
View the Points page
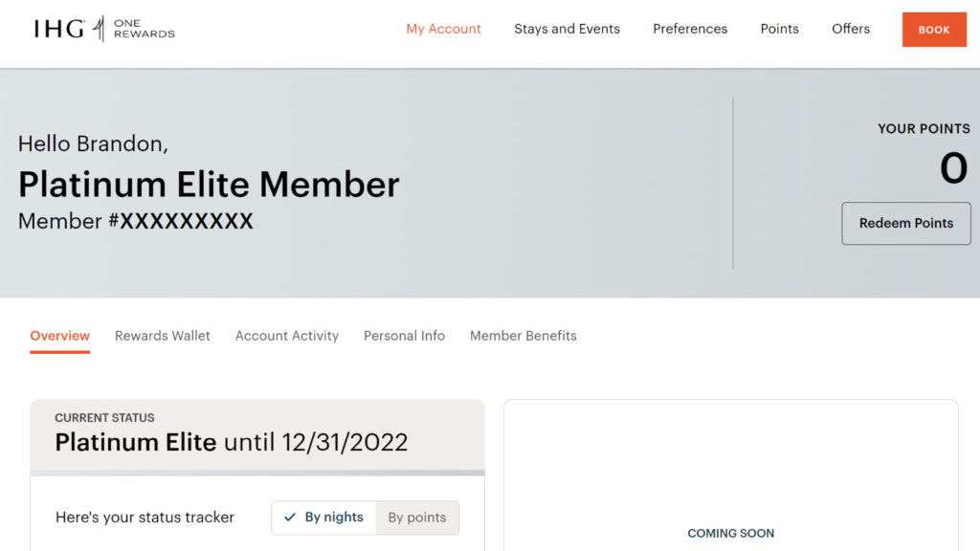click(779, 29)
